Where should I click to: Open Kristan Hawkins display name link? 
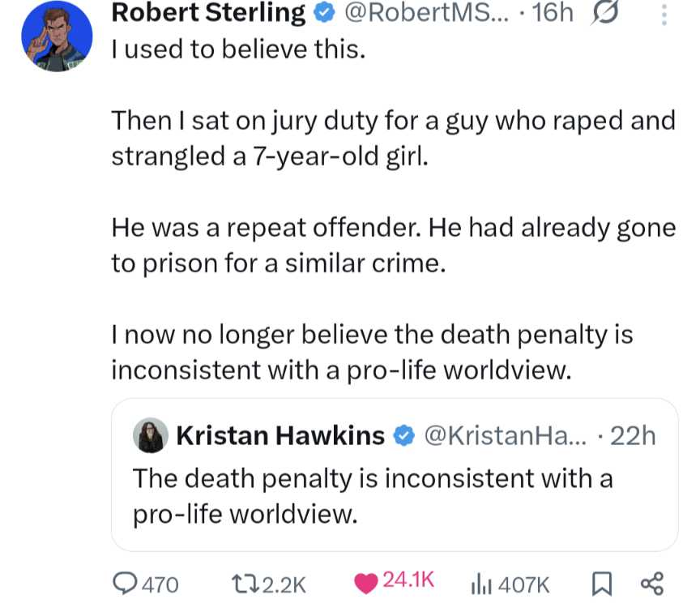pos(280,436)
